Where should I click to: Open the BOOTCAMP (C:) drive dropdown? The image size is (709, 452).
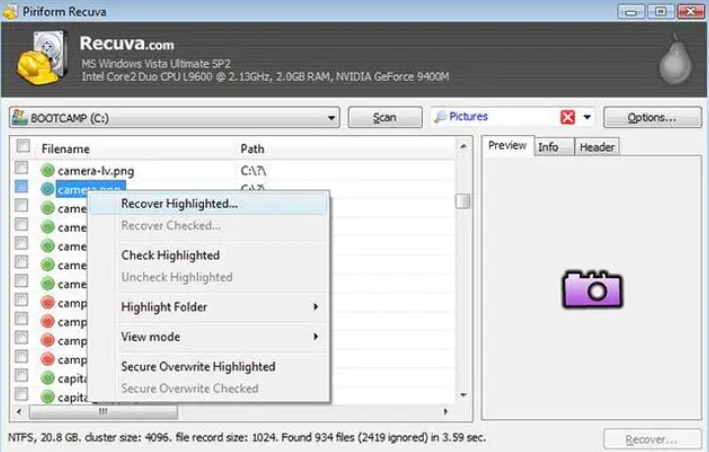tap(331, 118)
